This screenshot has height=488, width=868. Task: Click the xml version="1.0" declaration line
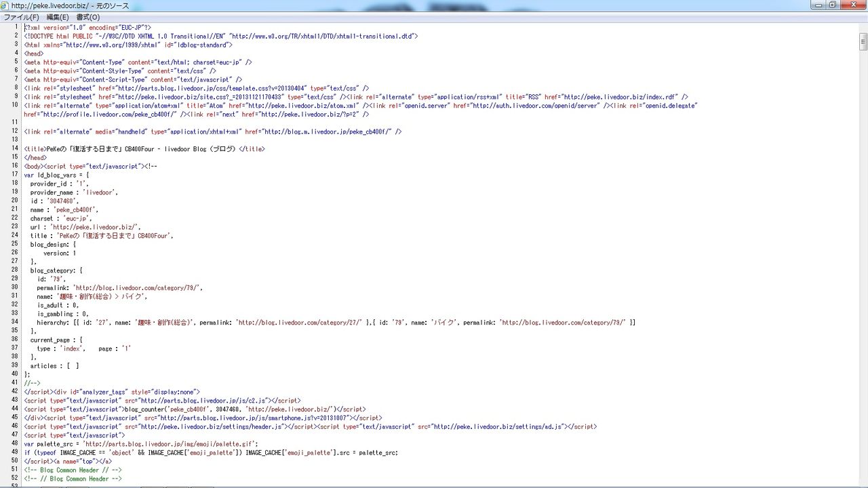click(x=87, y=28)
